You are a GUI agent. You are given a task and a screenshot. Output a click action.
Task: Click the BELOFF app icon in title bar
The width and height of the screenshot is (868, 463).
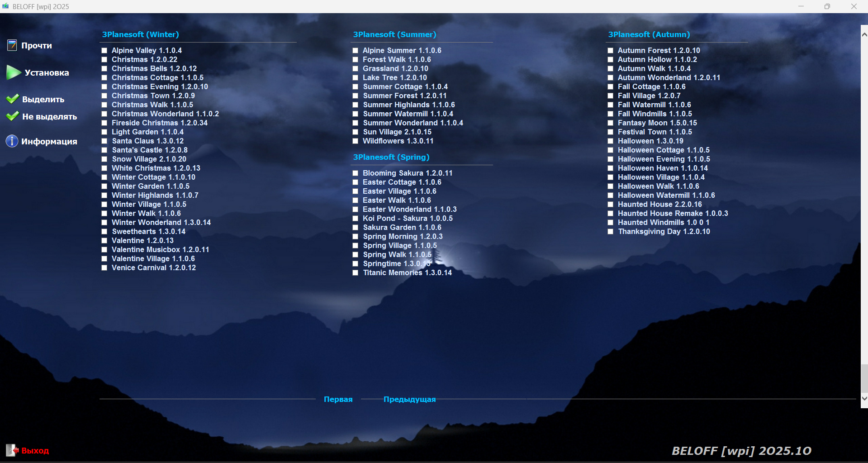click(5, 6)
